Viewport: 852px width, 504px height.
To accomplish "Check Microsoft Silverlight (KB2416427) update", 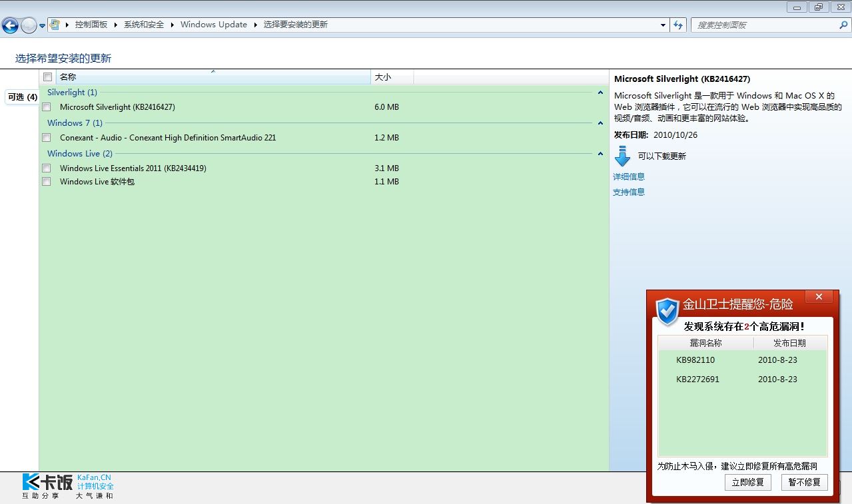I will click(x=47, y=107).
